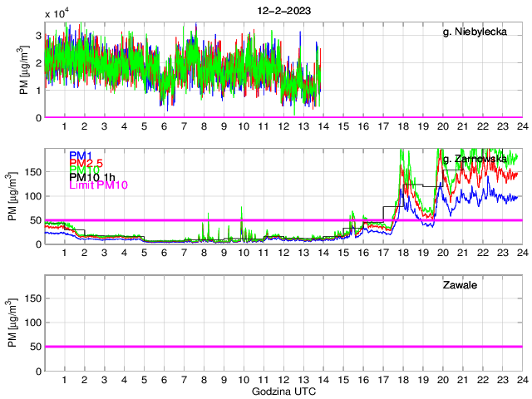This screenshot has width=532, height=399.
Task: Click hour 1 tick under bottom plot
Action: pos(65,380)
